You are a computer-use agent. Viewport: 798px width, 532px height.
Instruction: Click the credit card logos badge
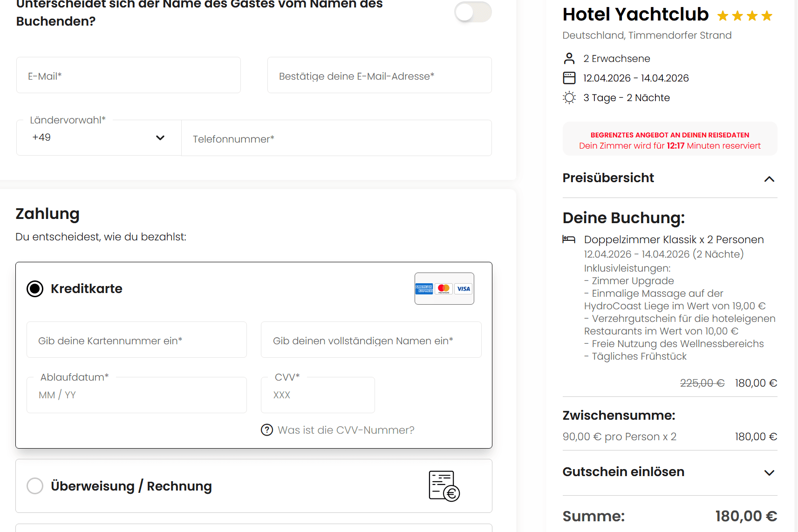444,289
